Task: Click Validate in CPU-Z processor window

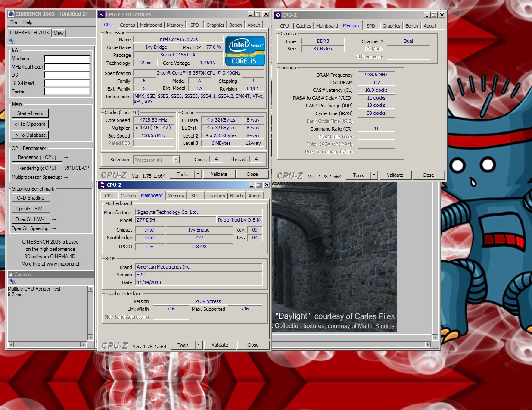Action: tap(219, 174)
